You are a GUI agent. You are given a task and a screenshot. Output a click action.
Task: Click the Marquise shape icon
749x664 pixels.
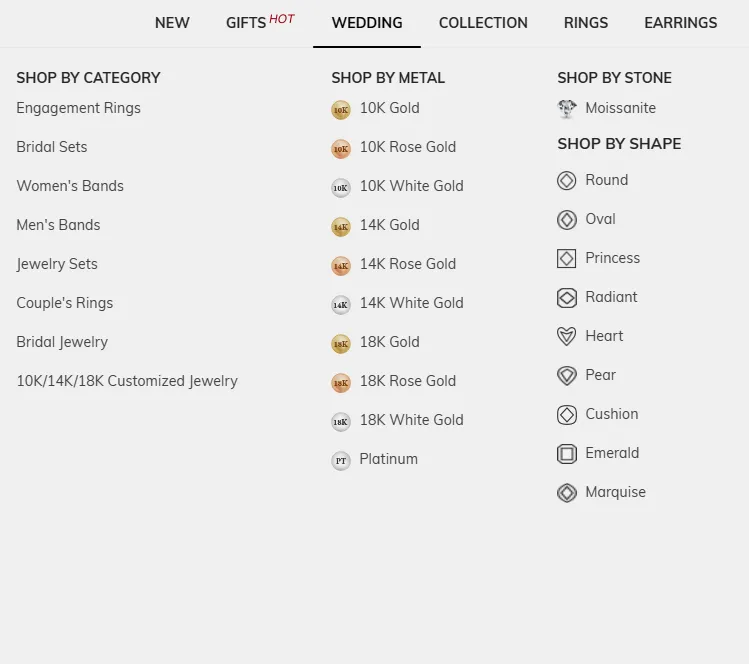567,493
